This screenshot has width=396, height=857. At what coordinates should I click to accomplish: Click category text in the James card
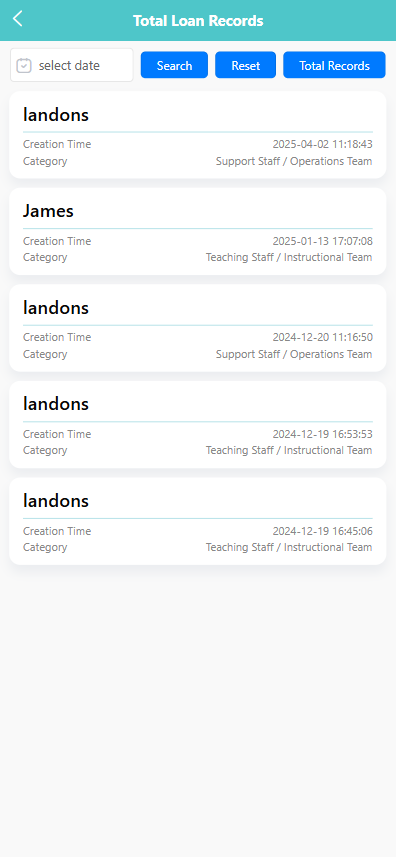click(289, 257)
